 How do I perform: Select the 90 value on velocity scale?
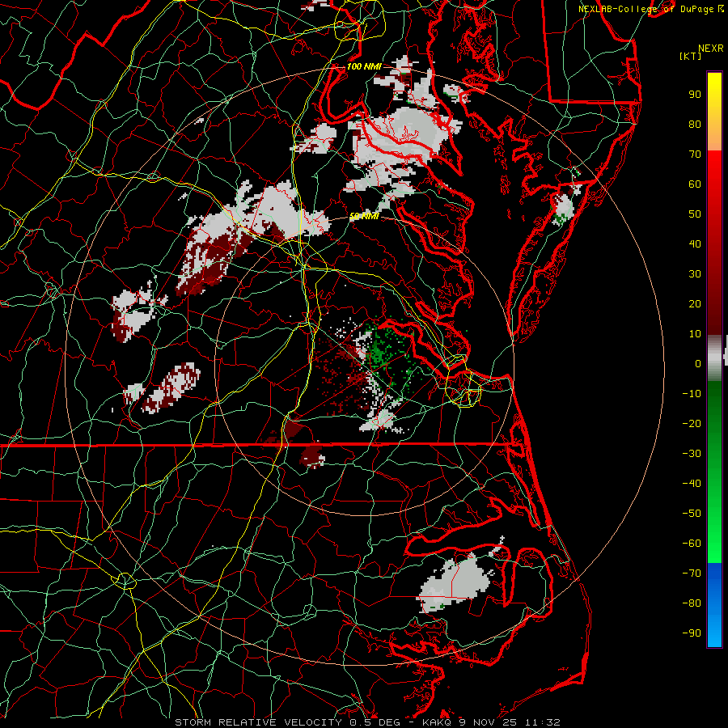point(695,95)
